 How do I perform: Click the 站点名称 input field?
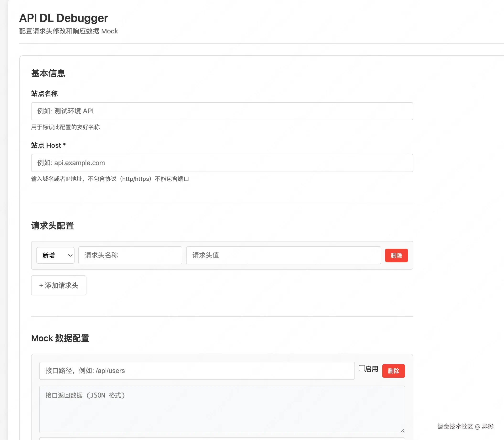point(222,111)
